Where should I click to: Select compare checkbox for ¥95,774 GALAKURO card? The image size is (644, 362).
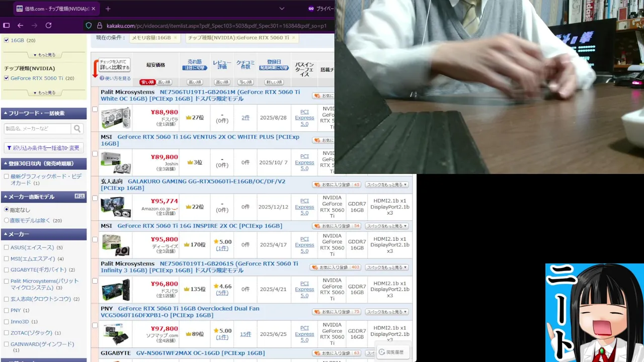click(95, 198)
